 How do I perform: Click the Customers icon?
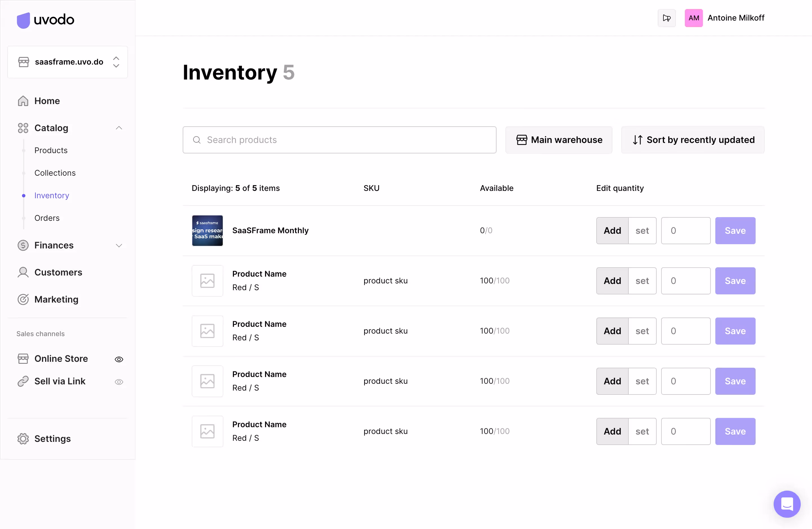pyautogui.click(x=23, y=272)
